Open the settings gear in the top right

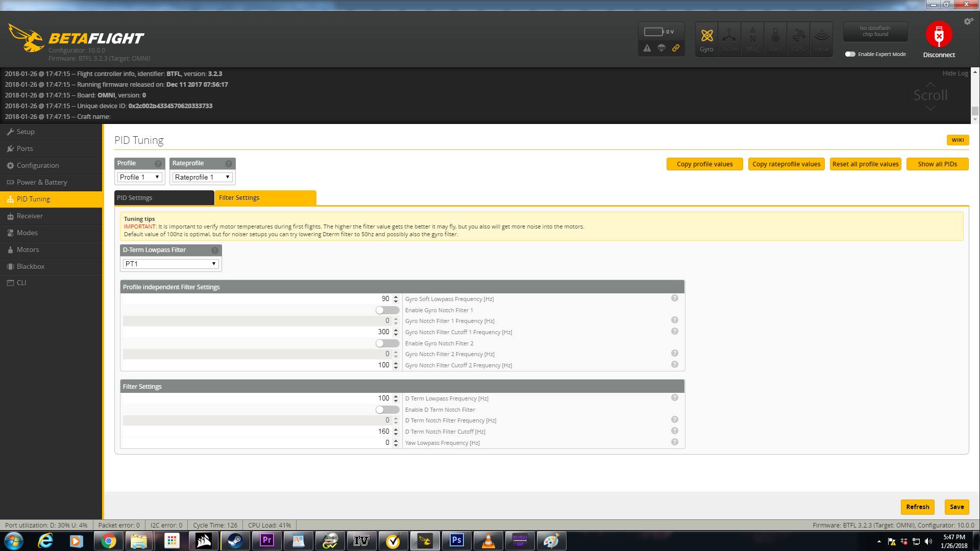tap(968, 21)
